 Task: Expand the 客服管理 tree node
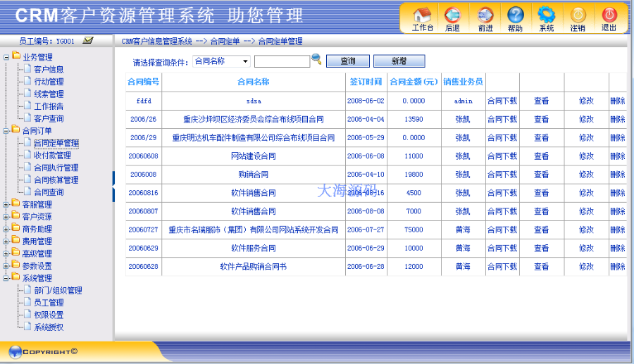[6, 205]
